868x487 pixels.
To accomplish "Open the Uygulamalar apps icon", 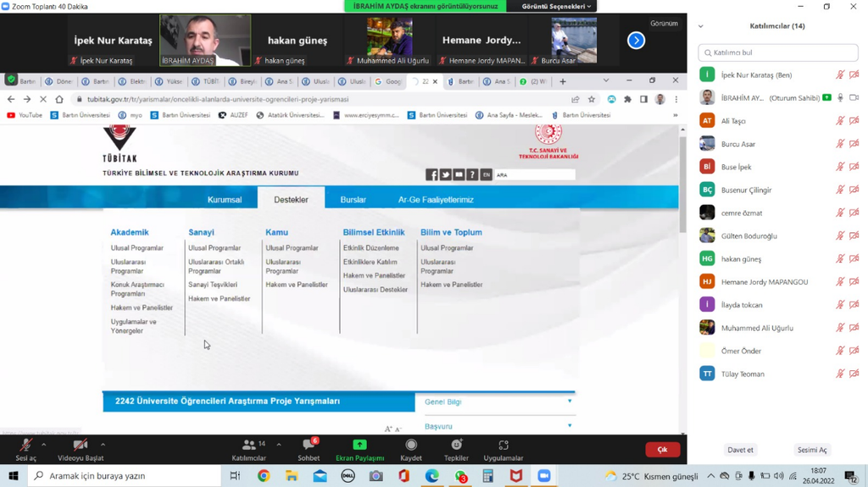I will click(503, 445).
